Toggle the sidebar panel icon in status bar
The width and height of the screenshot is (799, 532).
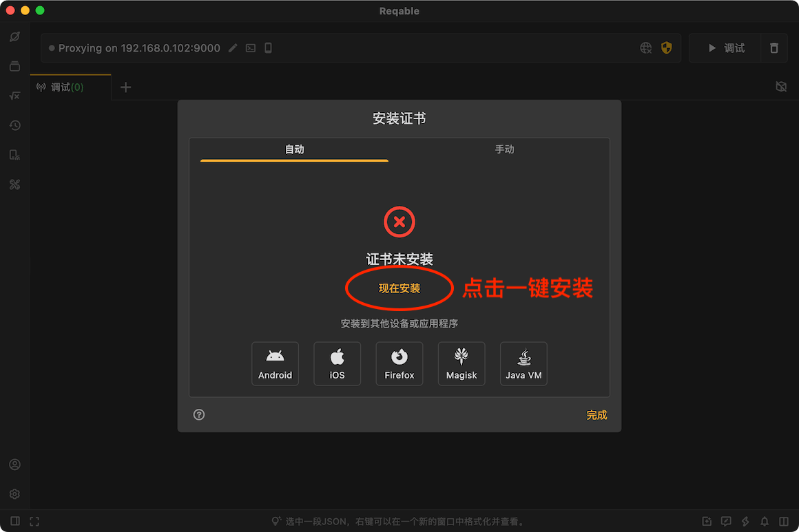click(x=14, y=521)
